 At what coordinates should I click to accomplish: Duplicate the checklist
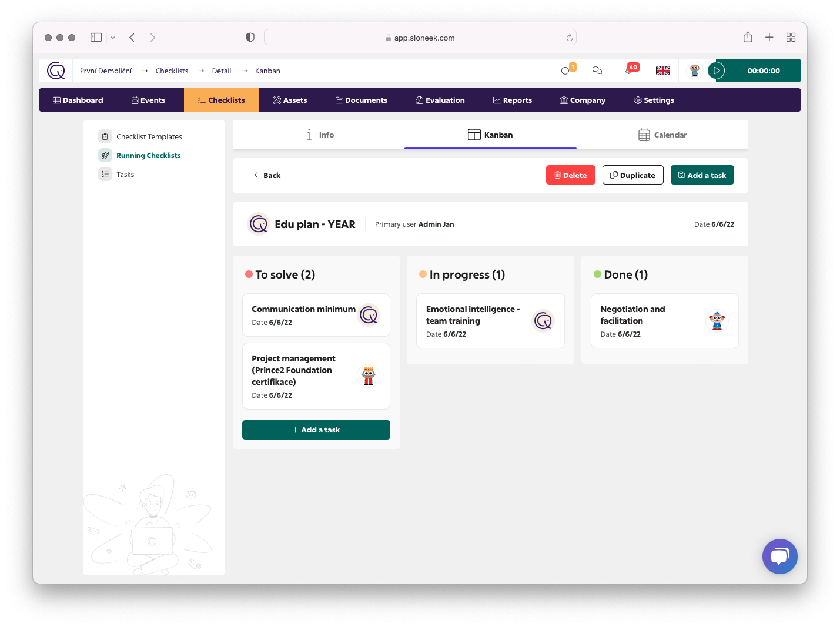coord(632,175)
